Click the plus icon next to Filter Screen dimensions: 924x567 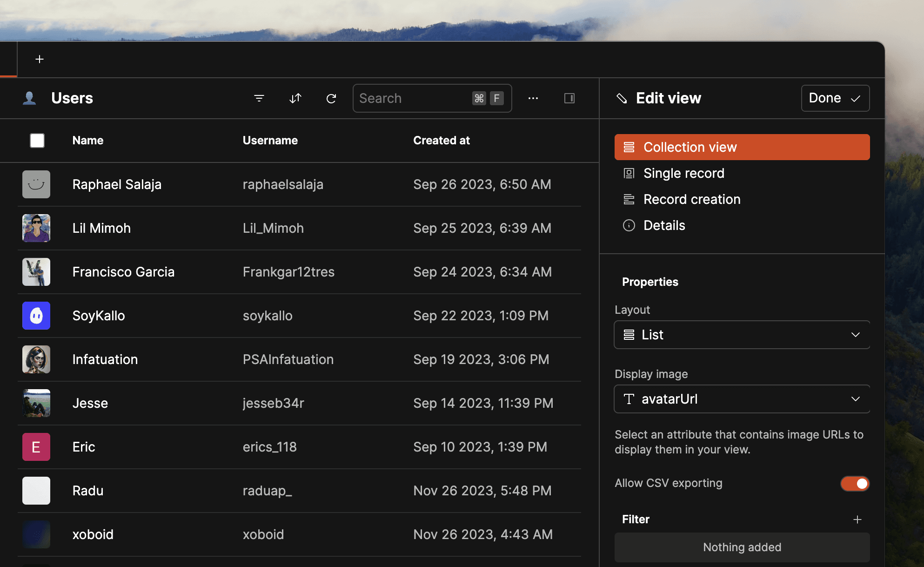(857, 520)
